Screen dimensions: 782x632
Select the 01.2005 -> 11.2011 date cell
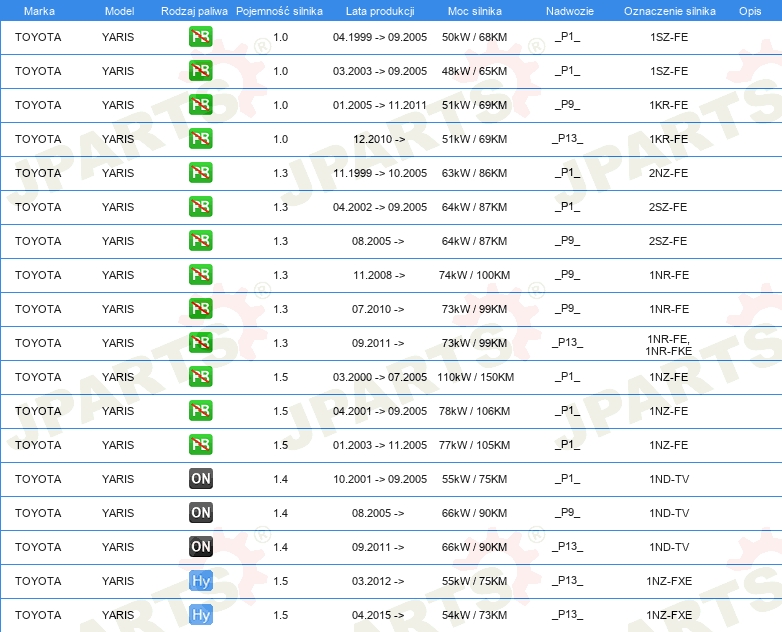380,105
